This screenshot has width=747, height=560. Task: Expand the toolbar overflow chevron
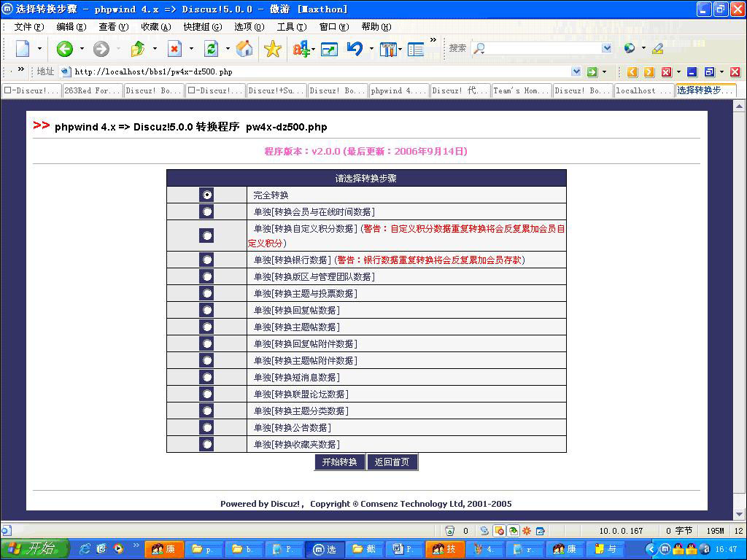(x=433, y=40)
